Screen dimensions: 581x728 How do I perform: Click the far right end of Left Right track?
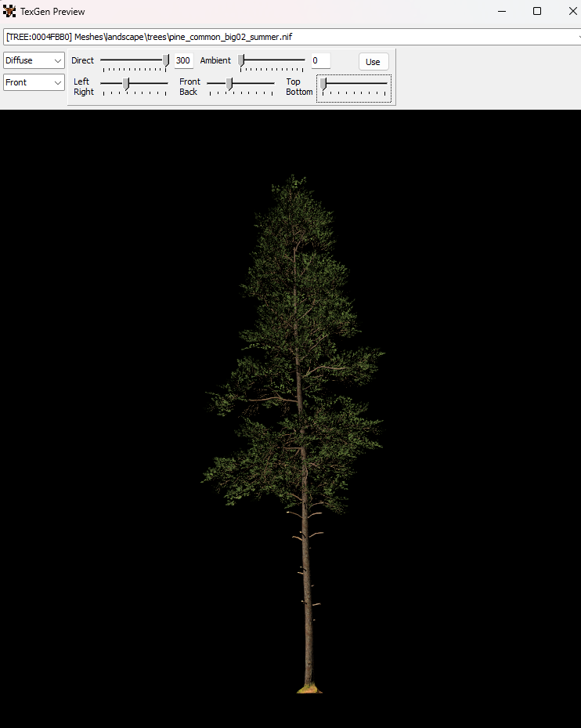click(x=166, y=82)
